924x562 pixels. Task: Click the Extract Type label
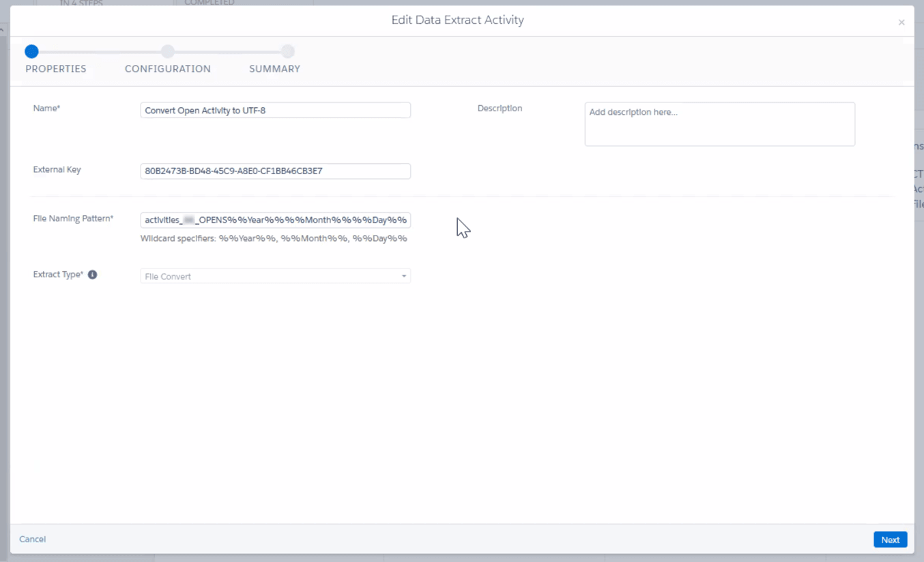coord(58,275)
